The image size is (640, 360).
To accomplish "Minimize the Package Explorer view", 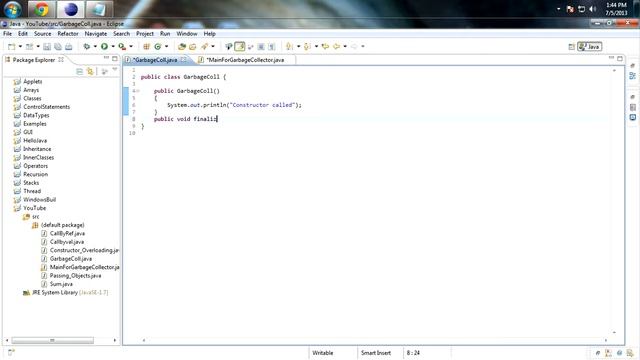I will pyautogui.click(x=106, y=58).
